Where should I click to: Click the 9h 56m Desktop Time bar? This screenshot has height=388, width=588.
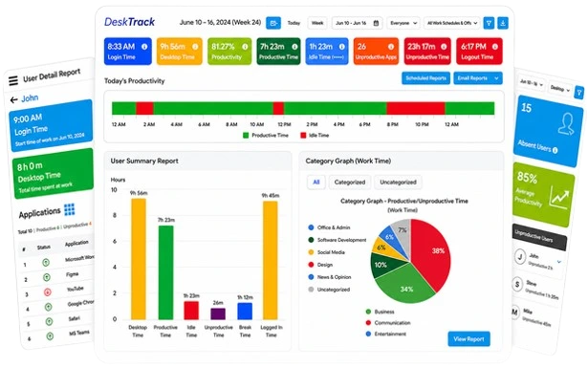(x=139, y=259)
